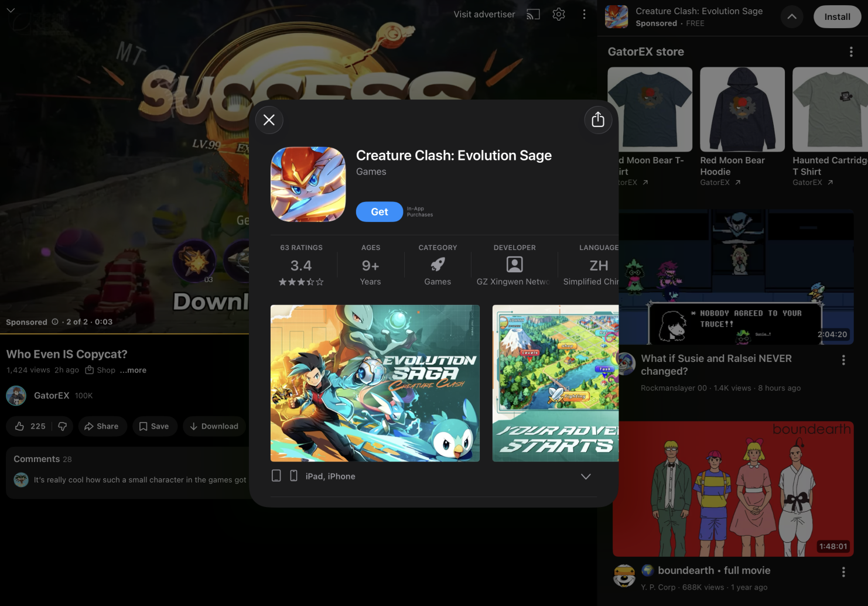This screenshot has width=868, height=606.
Task: Click the 9+ age rating
Action: point(370,266)
